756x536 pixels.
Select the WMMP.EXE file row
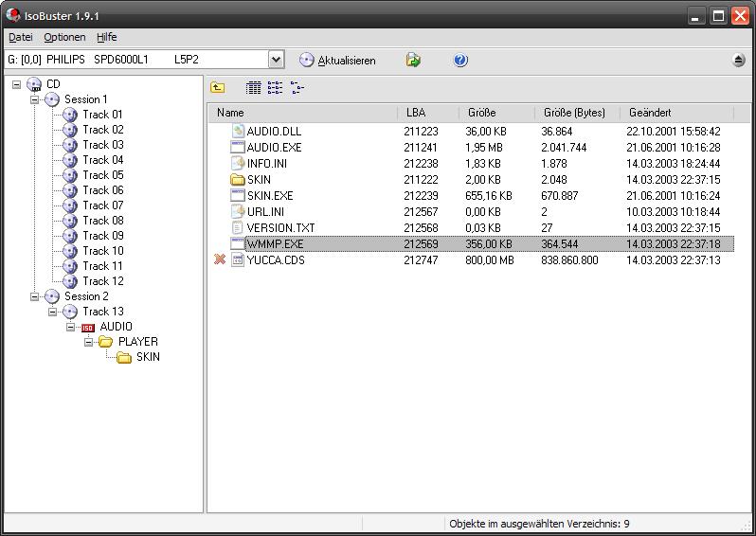tap(471, 244)
